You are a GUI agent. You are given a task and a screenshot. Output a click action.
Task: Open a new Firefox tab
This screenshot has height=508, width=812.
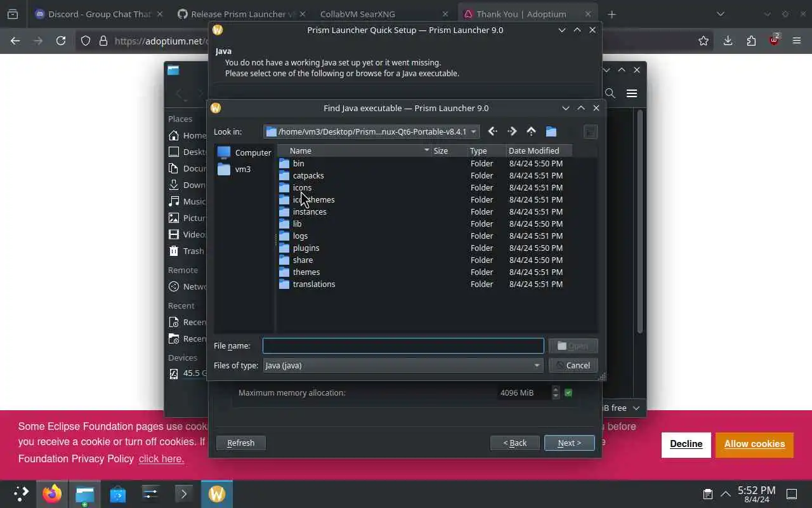click(612, 14)
